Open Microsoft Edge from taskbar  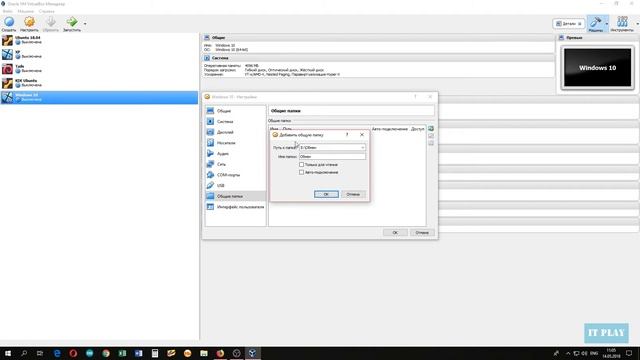tap(57, 353)
